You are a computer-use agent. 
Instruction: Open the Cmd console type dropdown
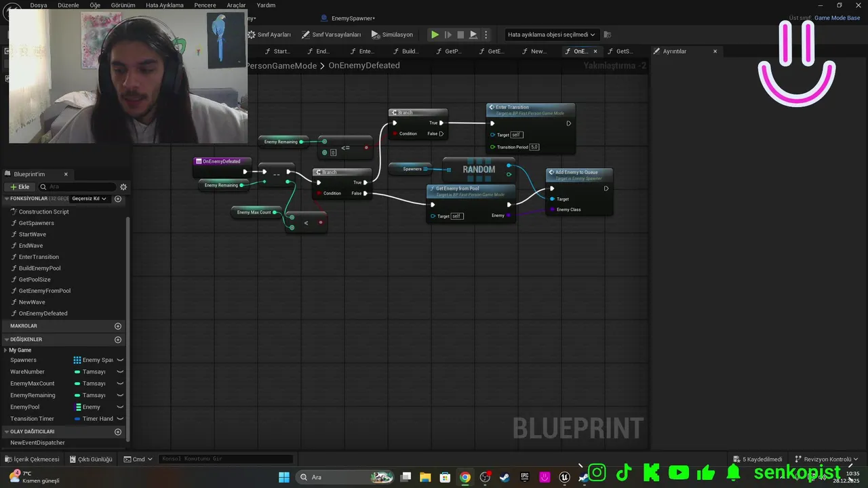(138, 459)
